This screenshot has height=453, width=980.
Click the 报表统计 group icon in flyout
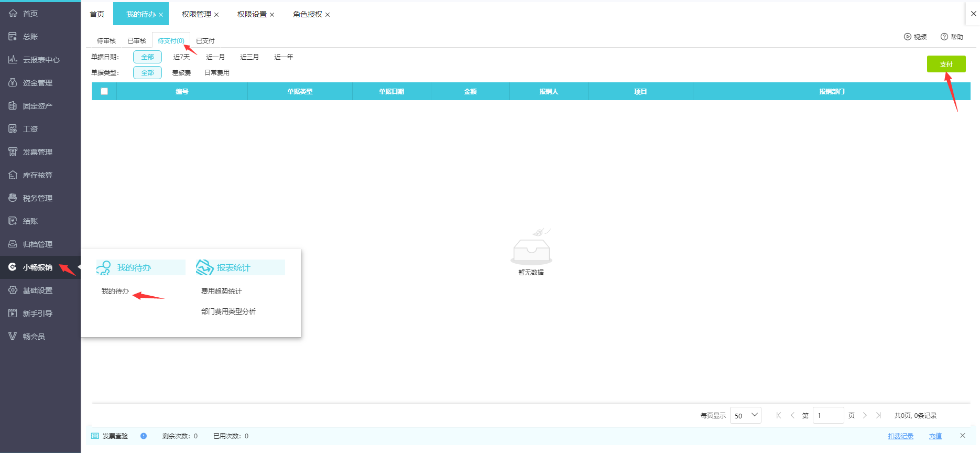click(x=204, y=268)
